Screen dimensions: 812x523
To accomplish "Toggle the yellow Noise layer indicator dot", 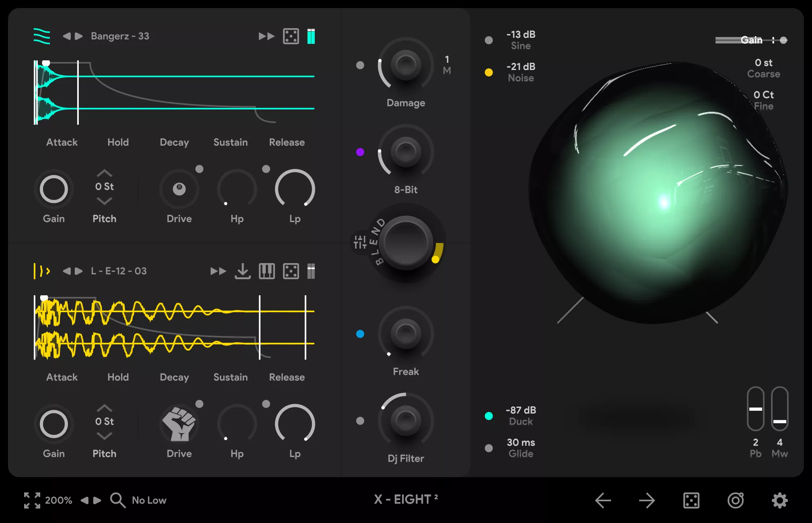I will pos(489,72).
